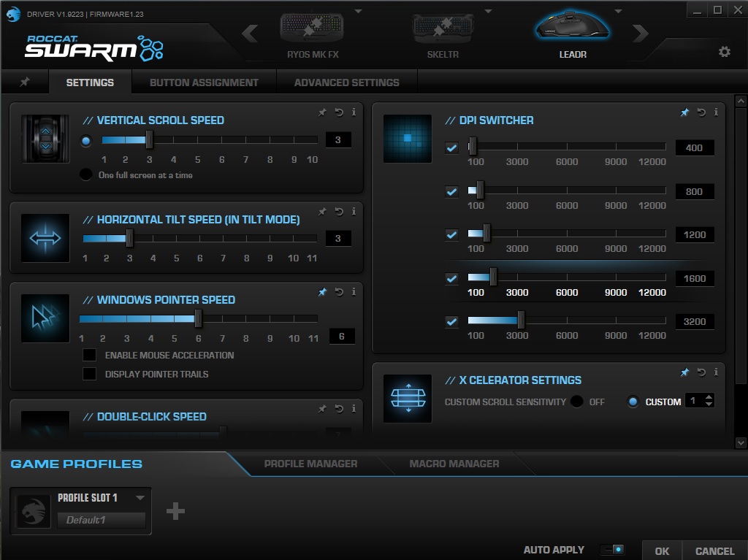The width and height of the screenshot is (748, 560).
Task: Uncheck the 1600 DPI level
Action: point(451,279)
